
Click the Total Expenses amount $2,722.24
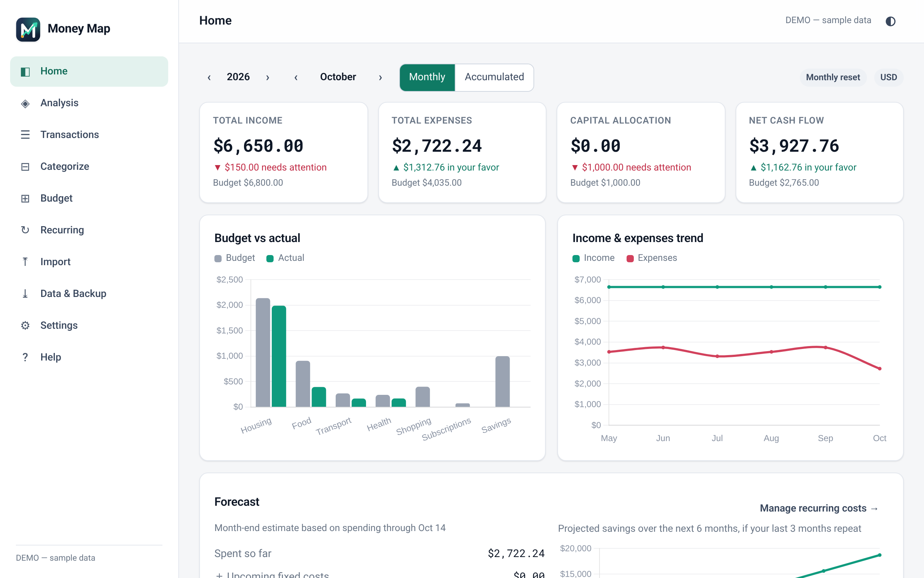[x=437, y=146]
